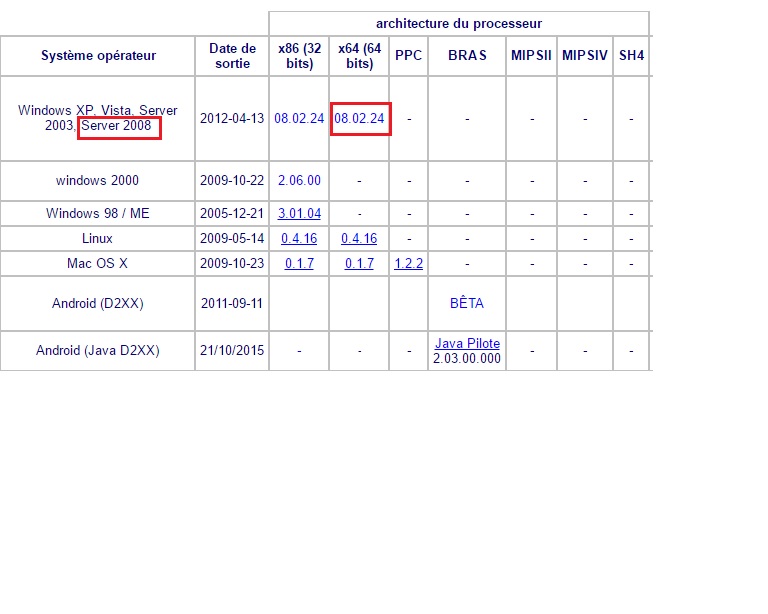Image resolution: width=768 pixels, height=614 pixels.
Task: Select the 'Android (D2XX)' row label
Action: click(x=97, y=304)
